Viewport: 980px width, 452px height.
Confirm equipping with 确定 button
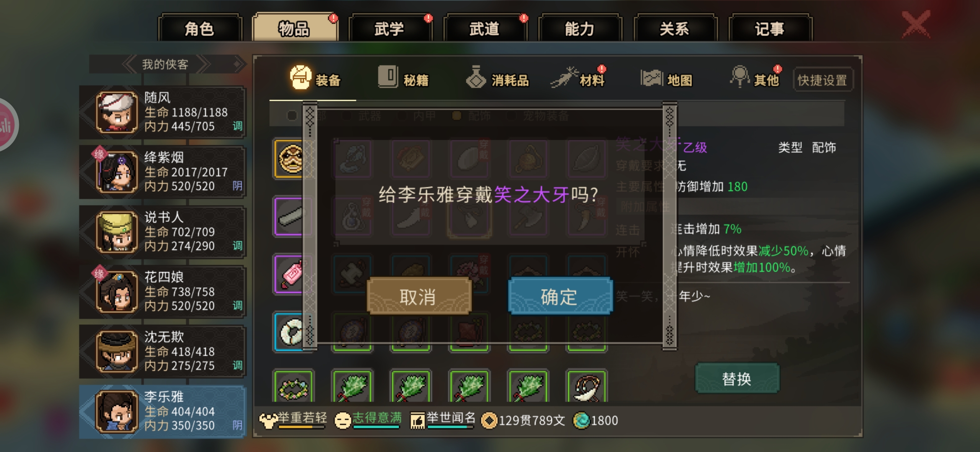560,296
